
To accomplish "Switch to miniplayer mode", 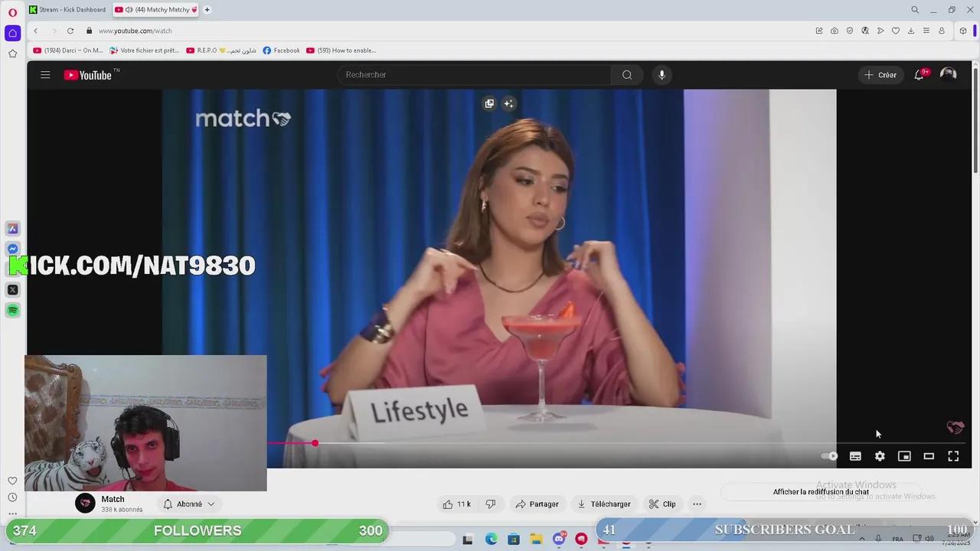I will click(x=904, y=456).
